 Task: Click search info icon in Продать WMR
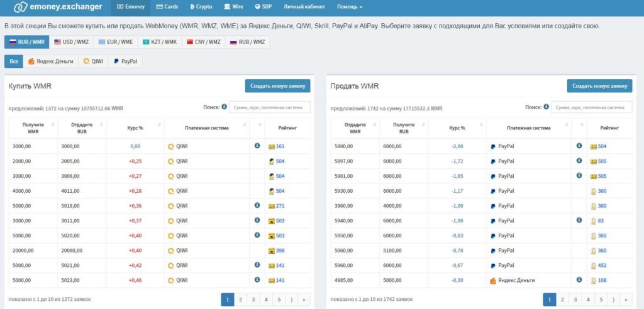547,107
